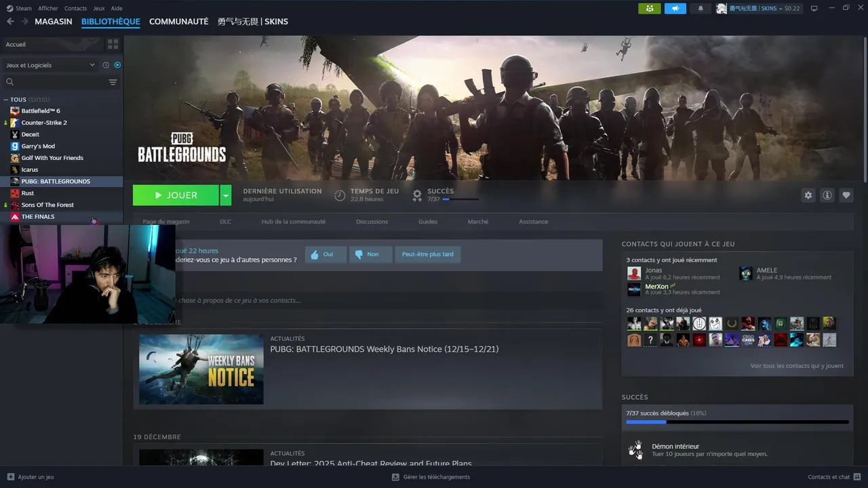This screenshot has width=868, height=488.
Task: Select Garry's Mod in the game list
Action: coord(62,146)
